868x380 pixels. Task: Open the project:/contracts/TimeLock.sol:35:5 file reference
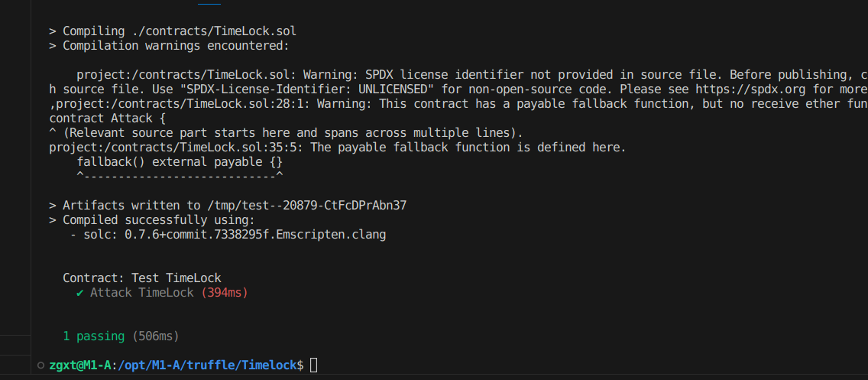point(180,148)
